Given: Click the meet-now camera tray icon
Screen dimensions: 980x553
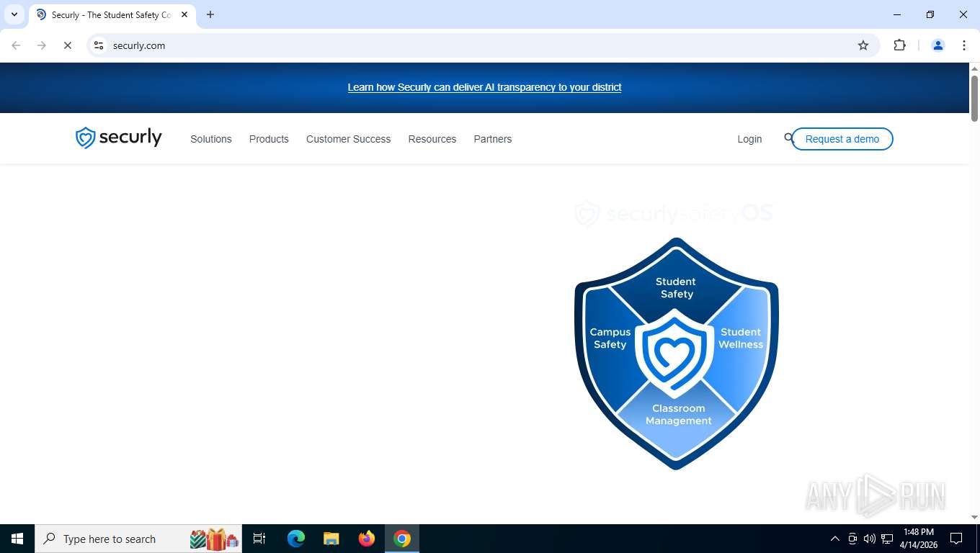Looking at the screenshot, I should [x=852, y=539].
